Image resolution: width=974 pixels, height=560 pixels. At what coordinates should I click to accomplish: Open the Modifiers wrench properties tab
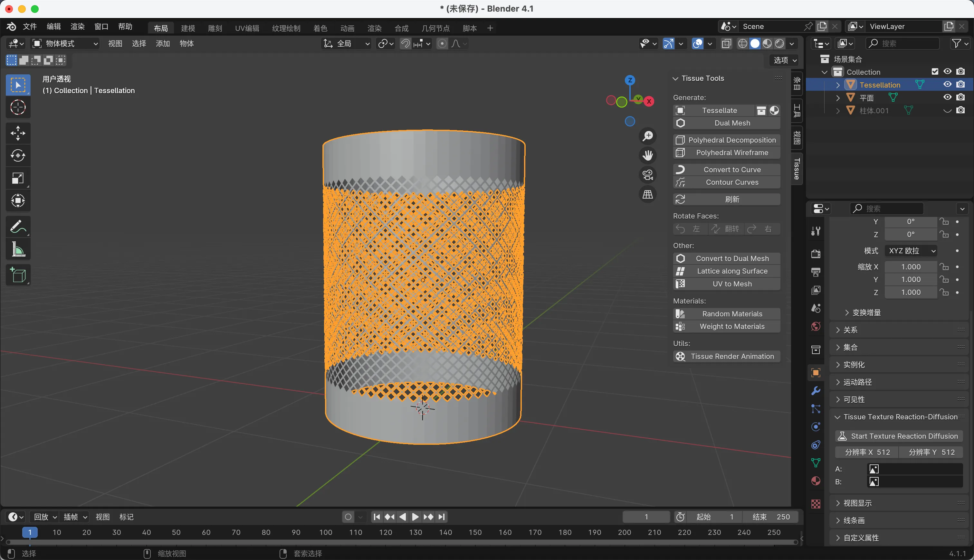(x=816, y=391)
